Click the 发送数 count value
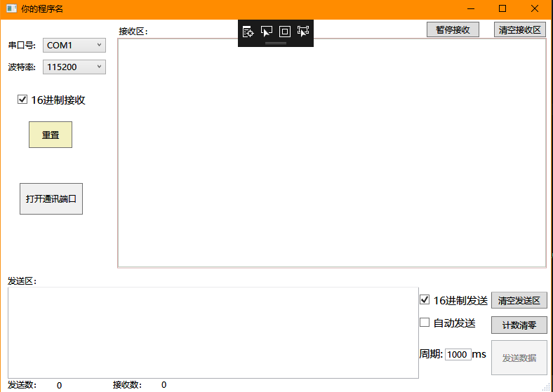This screenshot has height=392, width=553. pos(59,385)
